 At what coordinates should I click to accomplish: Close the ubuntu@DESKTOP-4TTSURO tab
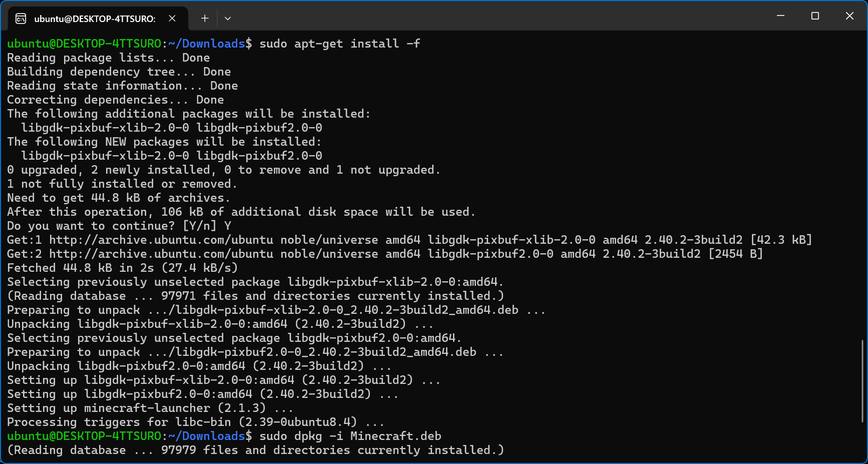[172, 19]
